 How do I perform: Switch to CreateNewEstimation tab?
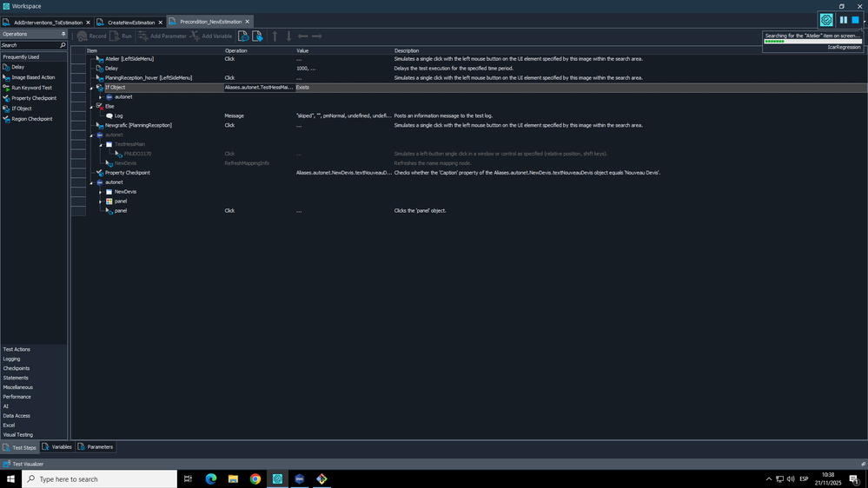(x=131, y=23)
